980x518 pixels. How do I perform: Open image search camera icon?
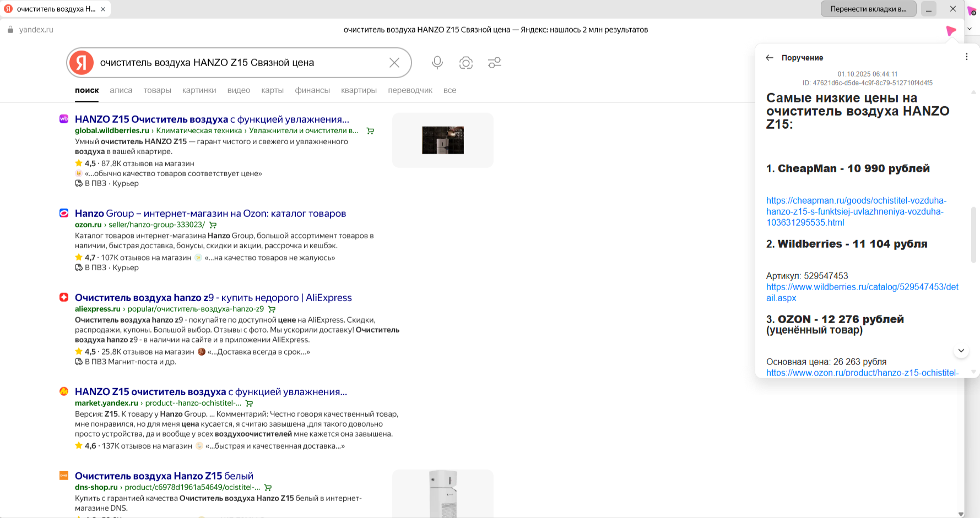(x=465, y=63)
